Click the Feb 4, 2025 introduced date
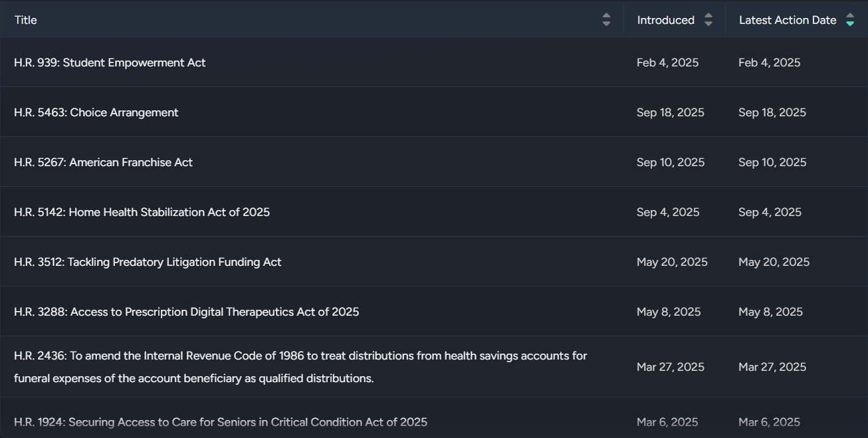Screen dimensions: 868x438 click(x=667, y=62)
